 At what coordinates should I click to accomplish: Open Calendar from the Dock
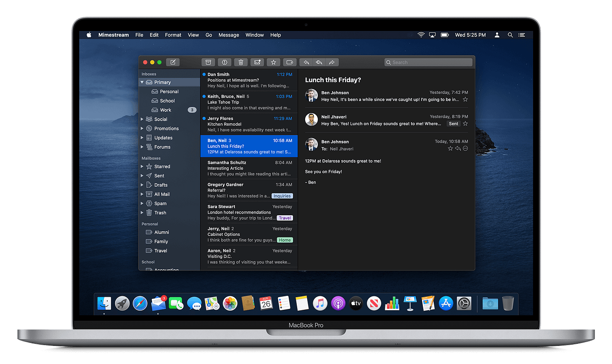(x=266, y=303)
